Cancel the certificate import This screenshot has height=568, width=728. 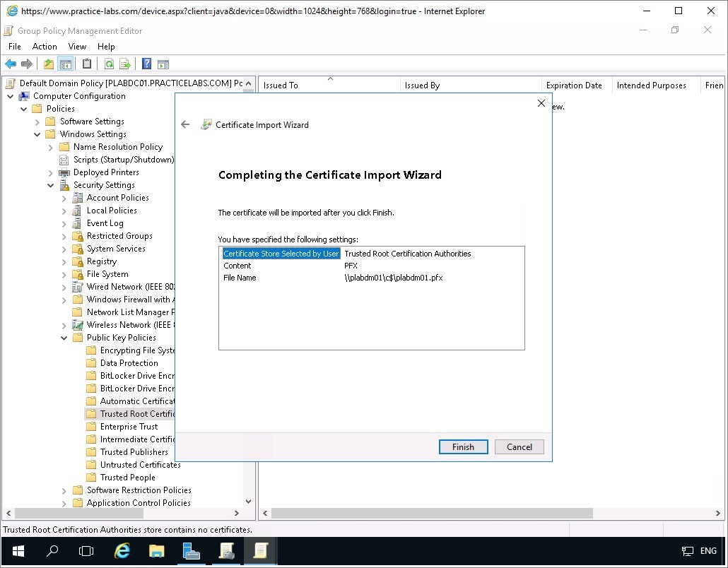[x=519, y=446]
